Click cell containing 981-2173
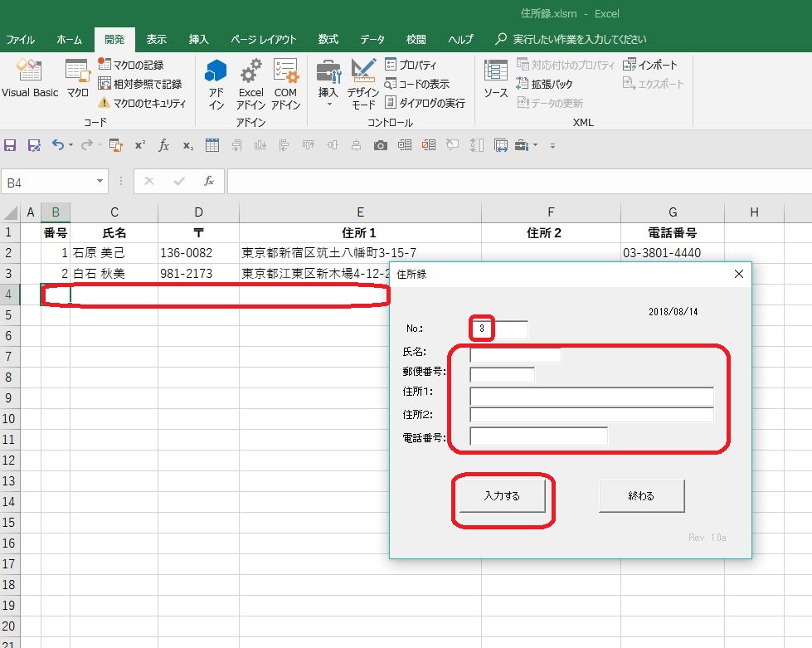Screen dimensions: 812x648 coord(198,274)
